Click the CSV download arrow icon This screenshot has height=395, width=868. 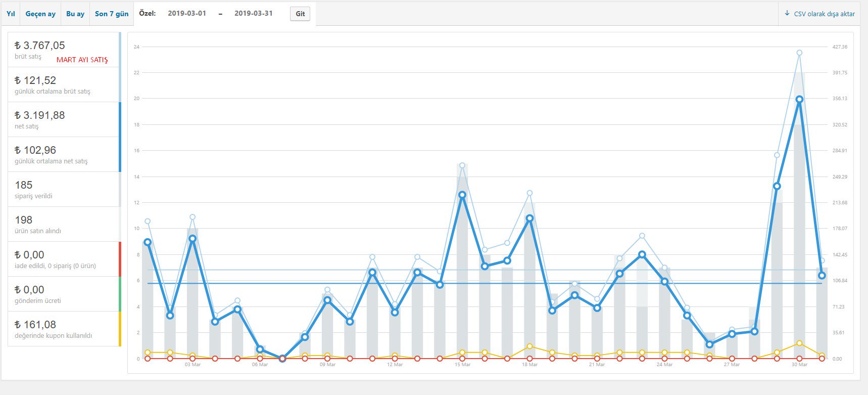[787, 13]
